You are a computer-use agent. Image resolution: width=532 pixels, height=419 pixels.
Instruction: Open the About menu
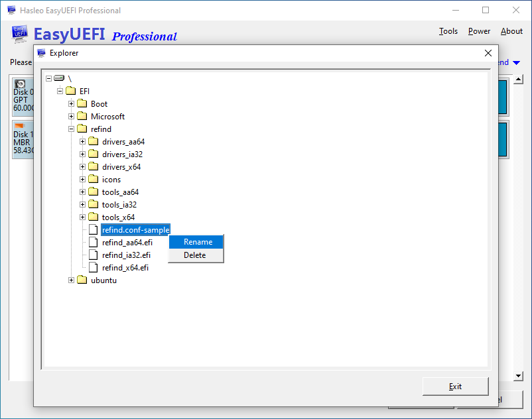[511, 31]
